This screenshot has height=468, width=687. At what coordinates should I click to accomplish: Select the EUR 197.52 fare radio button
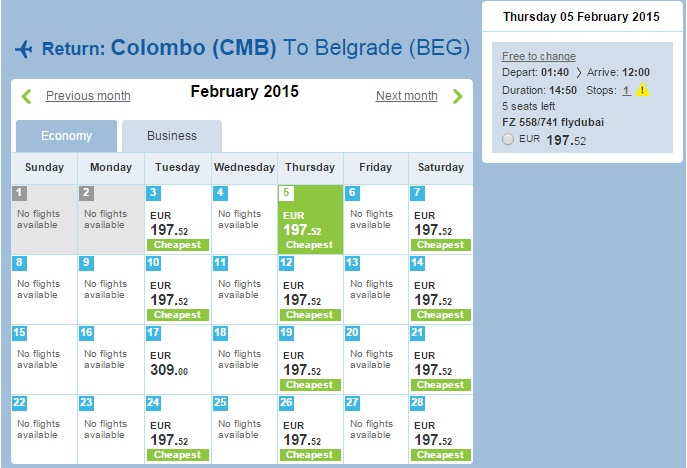click(x=509, y=139)
